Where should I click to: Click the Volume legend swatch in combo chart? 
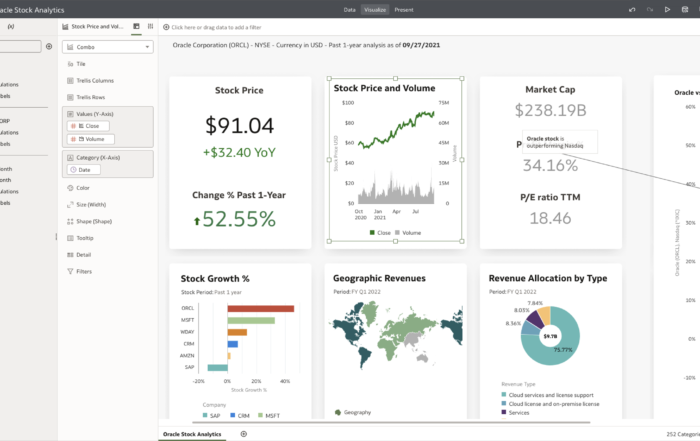coord(397,233)
